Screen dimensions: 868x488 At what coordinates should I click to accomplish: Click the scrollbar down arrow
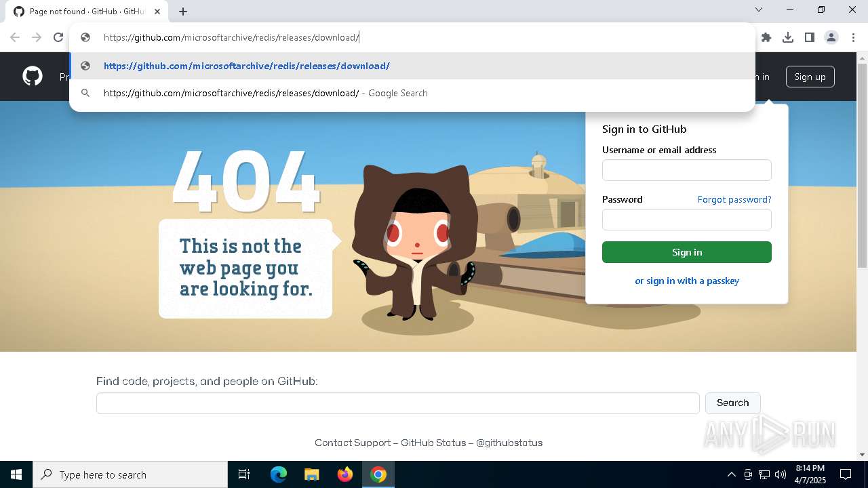coord(862,455)
